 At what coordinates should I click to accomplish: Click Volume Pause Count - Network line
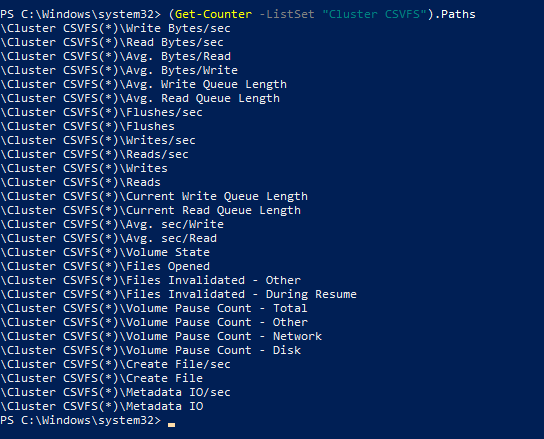[x=161, y=336]
